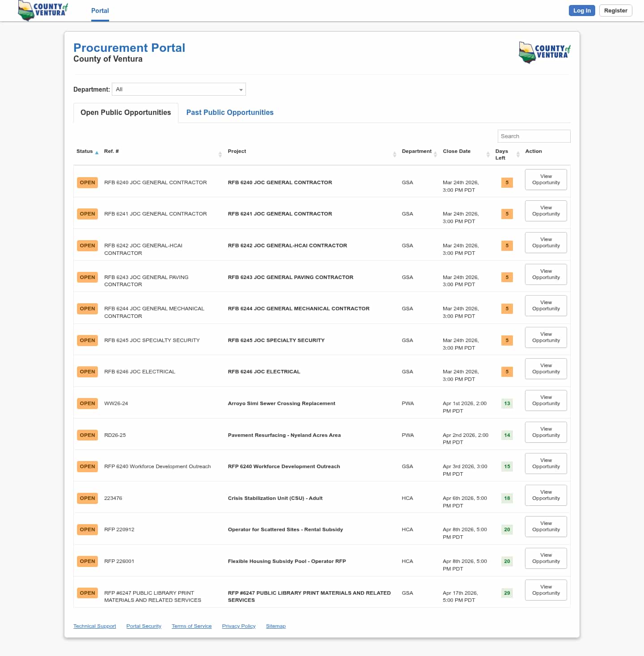
Task: Click project 'Operator for Scattered Sites - Rental Subsidy'
Action: tap(286, 529)
